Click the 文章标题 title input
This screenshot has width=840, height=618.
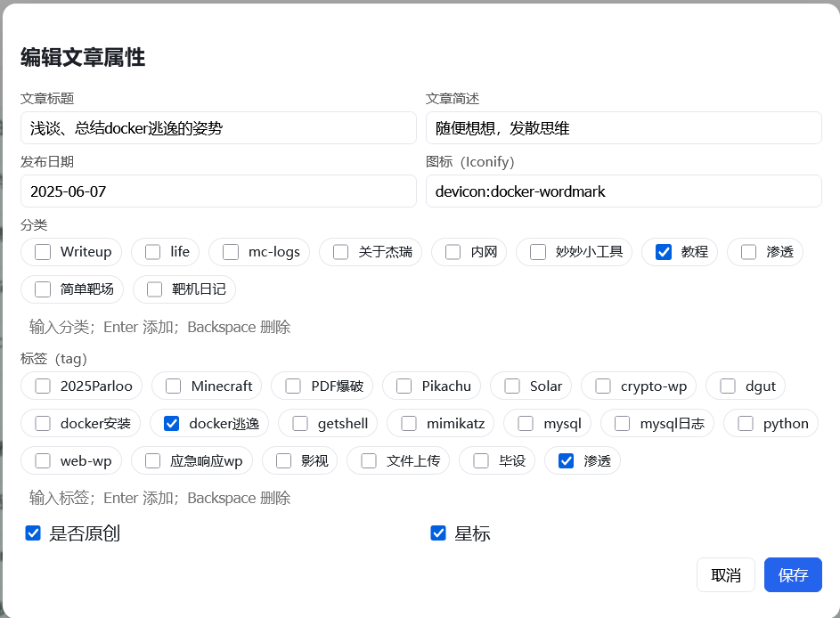click(x=218, y=127)
